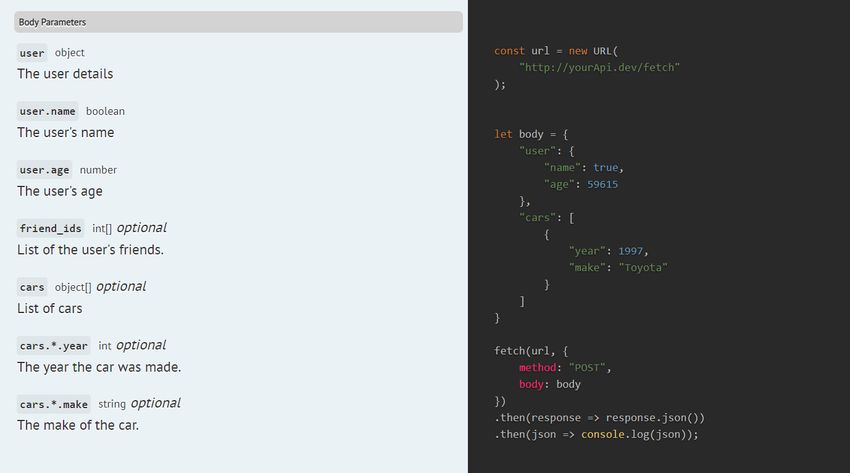Click '.then(json => console.log(json));' line
The image size is (850, 473).
click(596, 435)
